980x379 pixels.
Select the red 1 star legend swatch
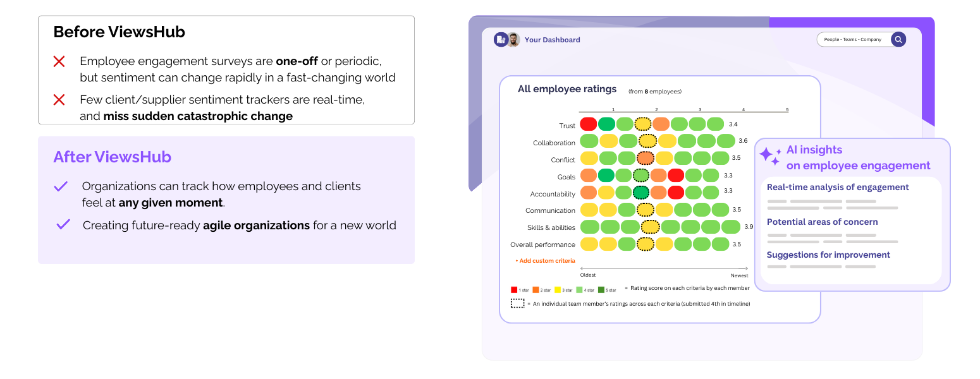click(x=514, y=290)
